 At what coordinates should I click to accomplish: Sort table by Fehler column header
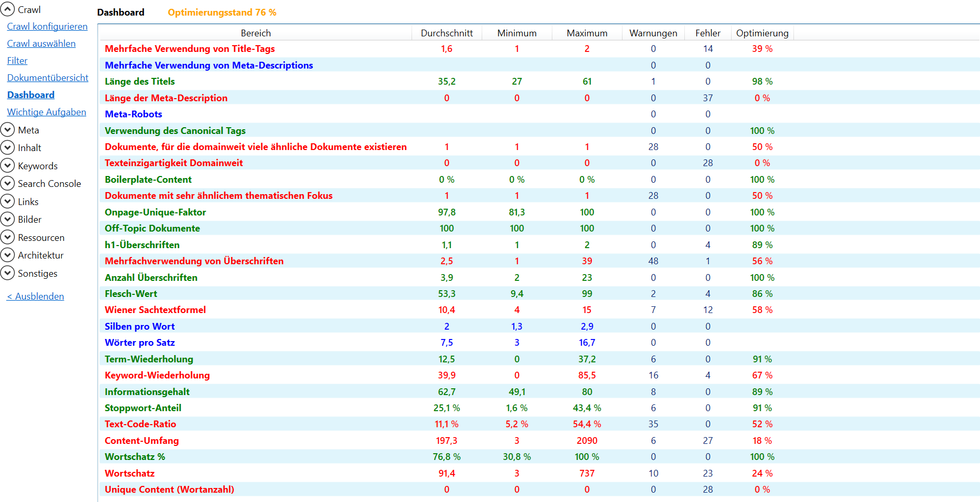[708, 33]
